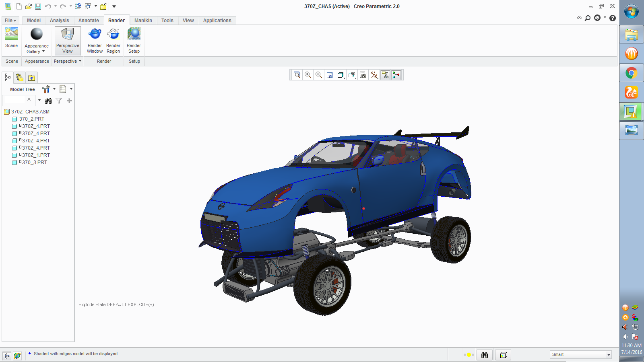
Task: Open the Appearance Gallery sphere icon
Action: [x=36, y=34]
